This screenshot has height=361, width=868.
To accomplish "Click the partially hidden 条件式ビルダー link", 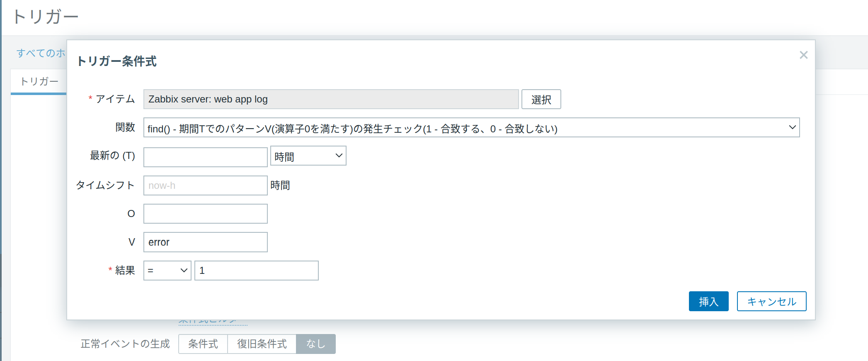I will point(213,322).
